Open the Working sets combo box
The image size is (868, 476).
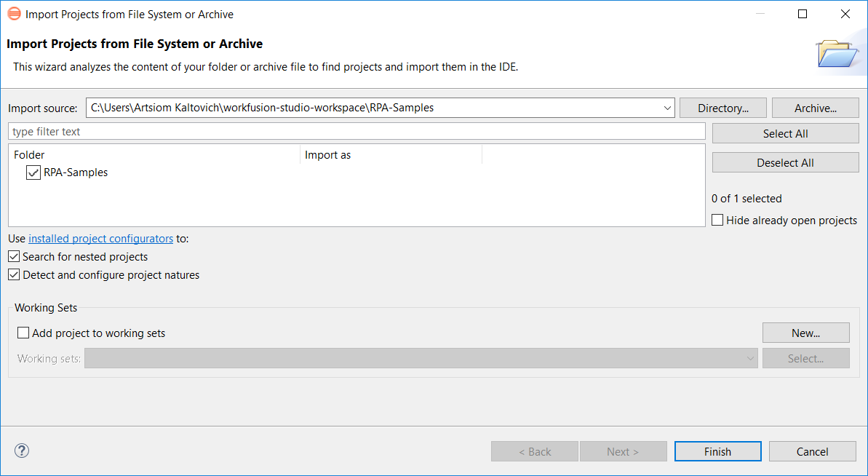[x=421, y=359]
